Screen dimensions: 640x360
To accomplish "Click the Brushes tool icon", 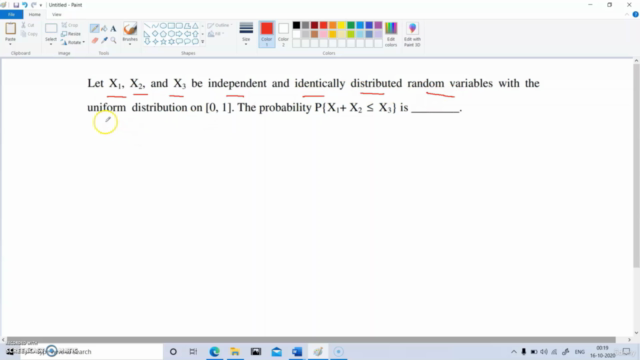I will click(x=130, y=29).
